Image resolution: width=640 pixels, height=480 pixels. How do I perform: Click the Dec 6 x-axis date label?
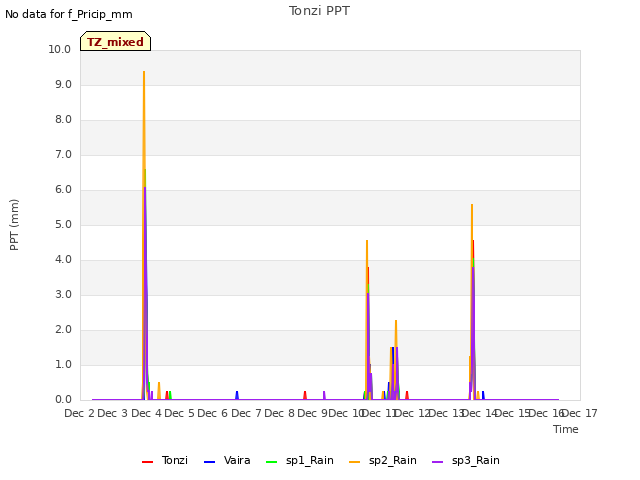[x=213, y=413]
